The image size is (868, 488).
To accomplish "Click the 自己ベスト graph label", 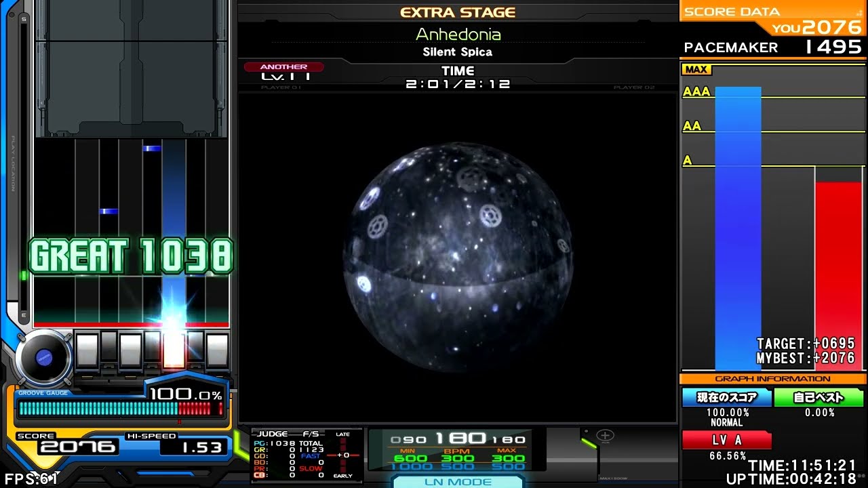I will [x=819, y=397].
